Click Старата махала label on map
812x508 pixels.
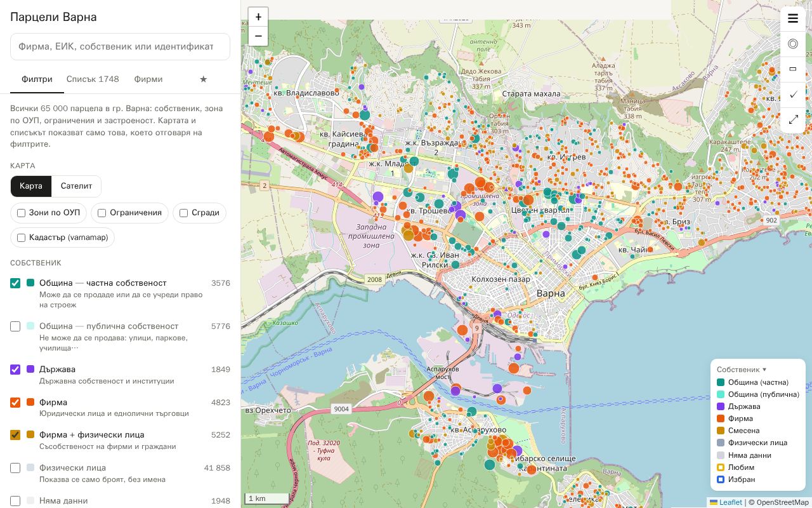tap(531, 94)
